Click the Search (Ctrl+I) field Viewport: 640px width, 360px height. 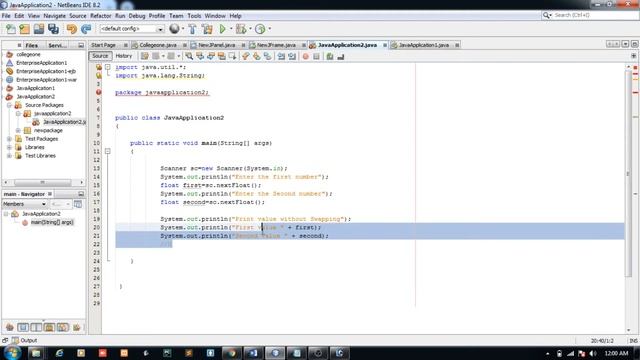[590, 15]
